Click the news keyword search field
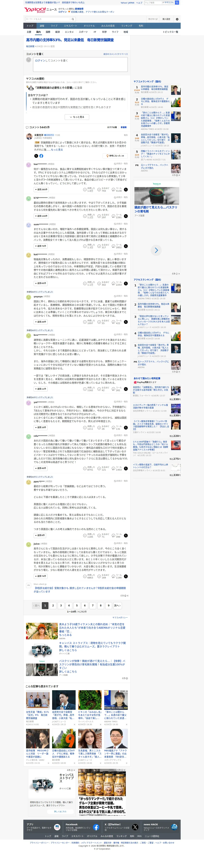Viewport: 204px width, 868px height. pos(48,19)
